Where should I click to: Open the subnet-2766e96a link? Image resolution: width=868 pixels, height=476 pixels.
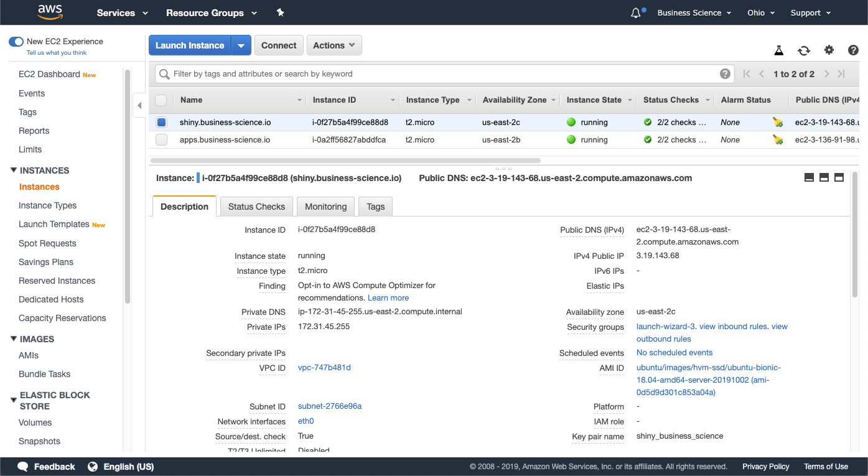[x=330, y=406]
